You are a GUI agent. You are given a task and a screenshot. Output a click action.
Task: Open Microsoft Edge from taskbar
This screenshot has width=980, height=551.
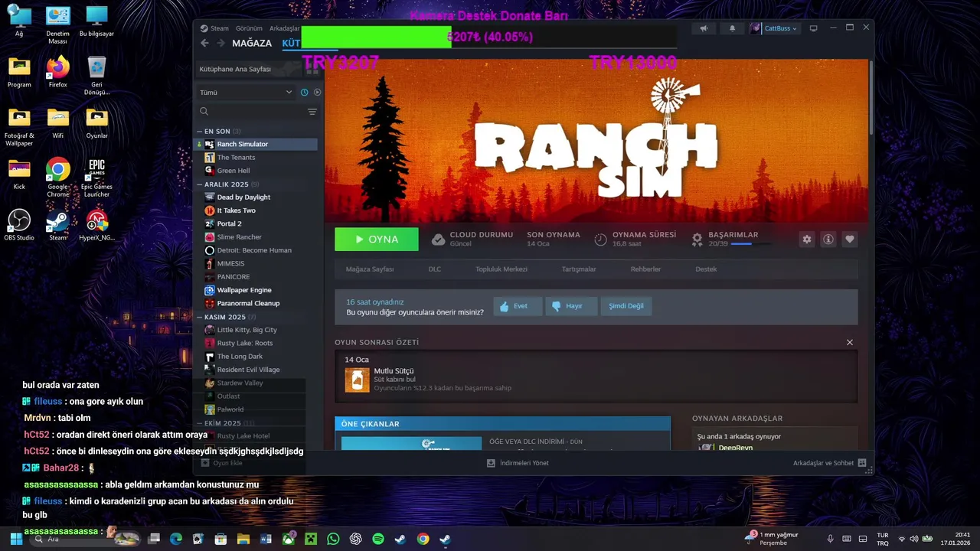[176, 539]
